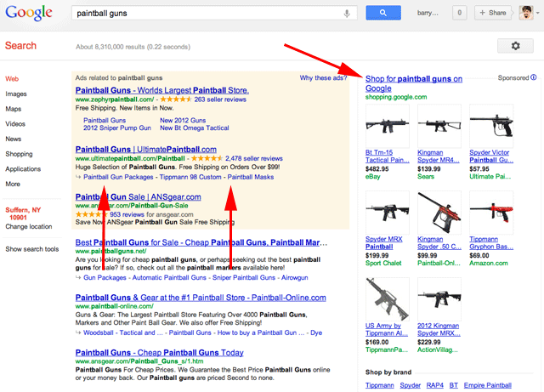544x392 pixels.
Task: Click Spyder MRX Paintball product image
Action: (388, 212)
